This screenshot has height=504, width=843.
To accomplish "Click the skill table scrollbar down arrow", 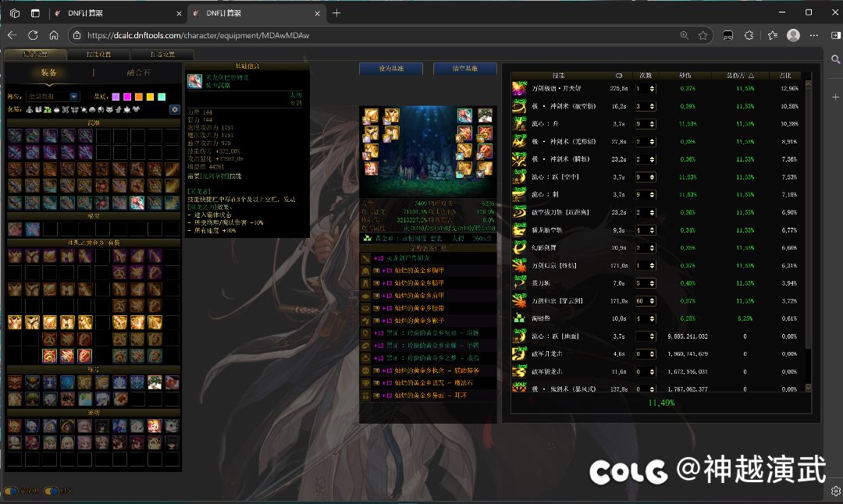I will click(x=808, y=388).
